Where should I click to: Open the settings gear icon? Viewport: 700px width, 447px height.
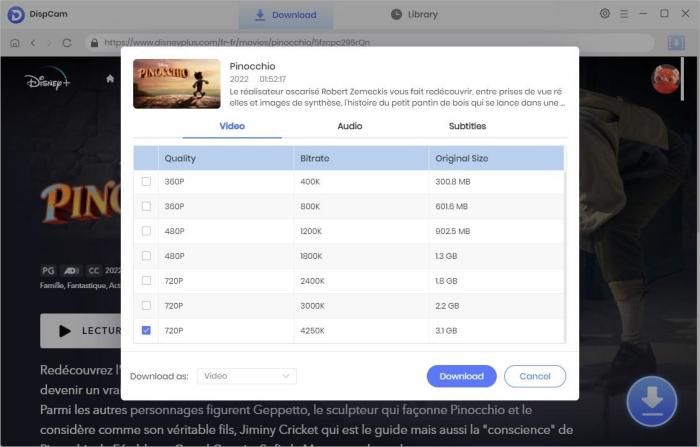pos(605,13)
